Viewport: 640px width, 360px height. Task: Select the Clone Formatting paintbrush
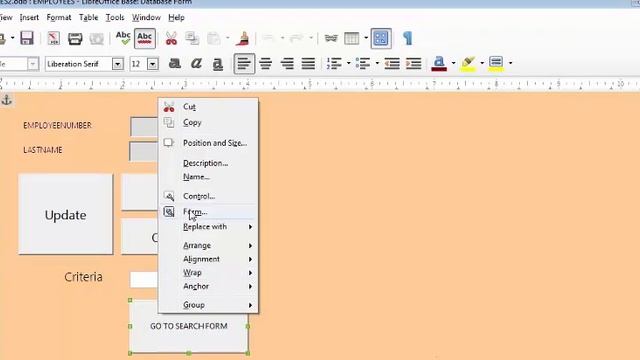pos(243,38)
